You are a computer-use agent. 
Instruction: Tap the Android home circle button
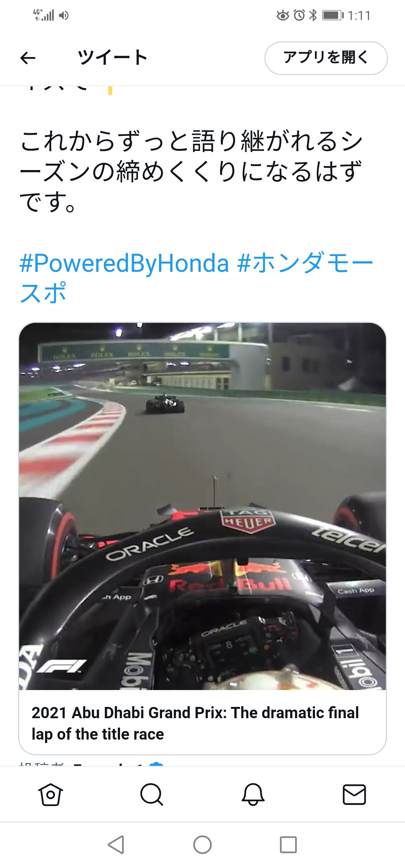(202, 845)
